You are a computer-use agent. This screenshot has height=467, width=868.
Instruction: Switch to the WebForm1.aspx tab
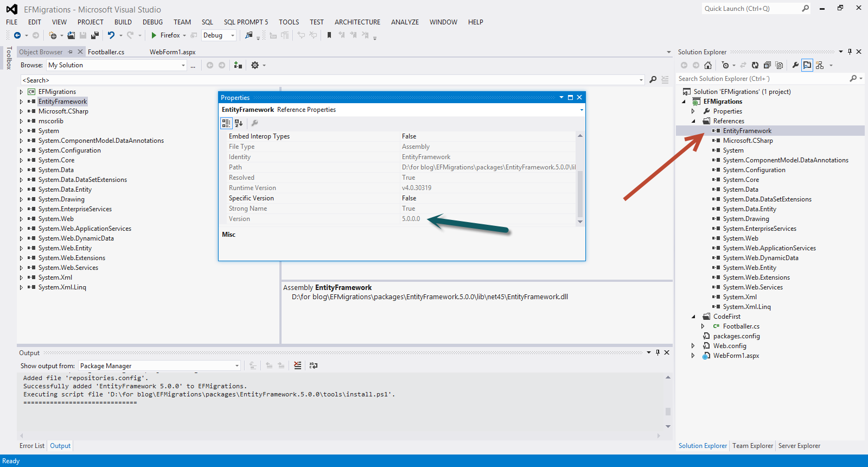(173, 52)
